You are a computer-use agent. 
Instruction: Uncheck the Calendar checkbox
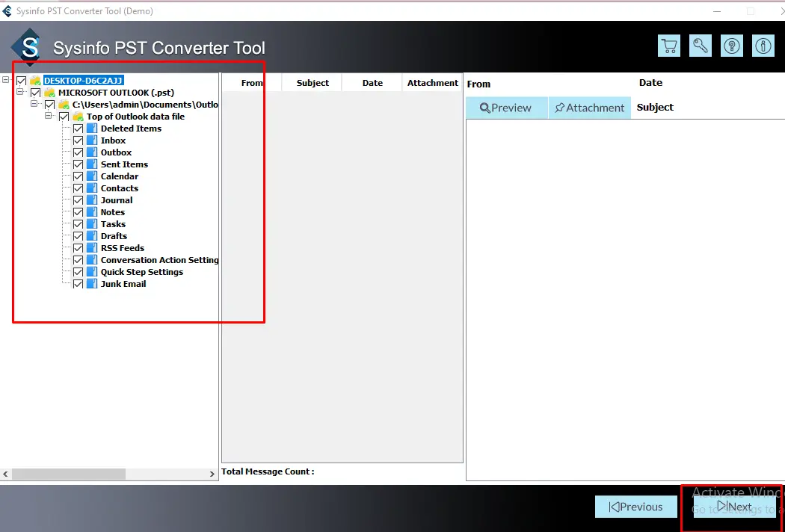(x=78, y=176)
